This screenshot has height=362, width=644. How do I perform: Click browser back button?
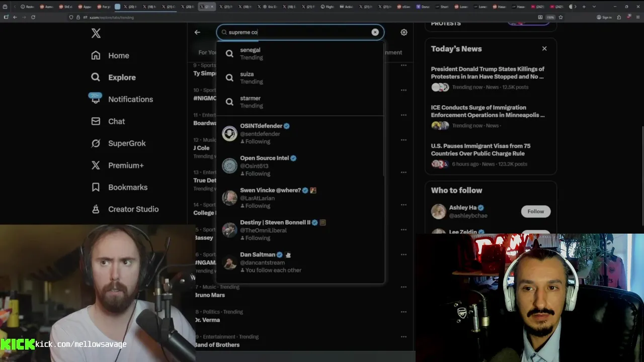(x=15, y=17)
